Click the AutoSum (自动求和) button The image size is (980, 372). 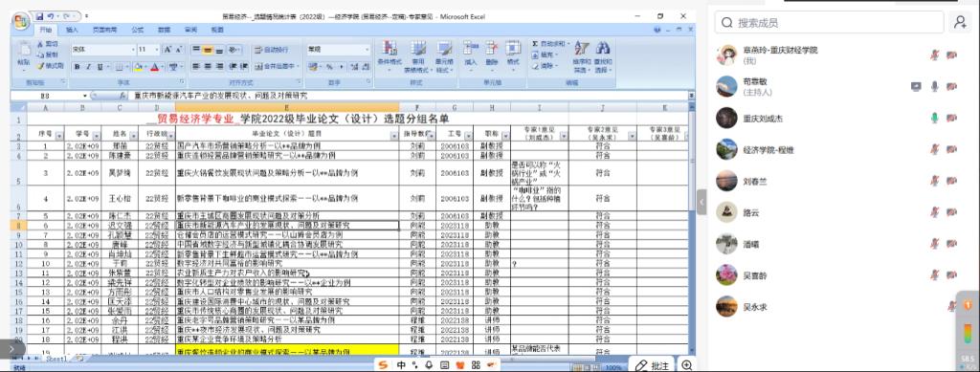coord(550,44)
